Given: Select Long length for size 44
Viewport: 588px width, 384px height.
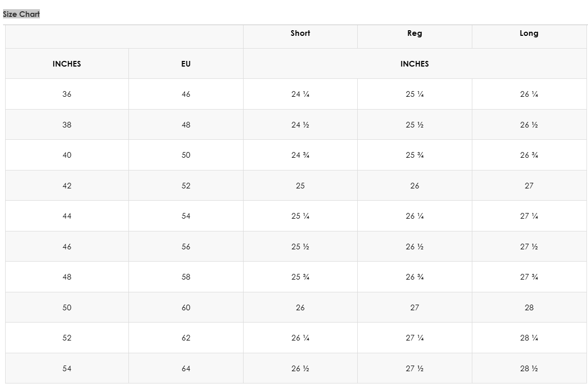Looking at the screenshot, I should [529, 216].
